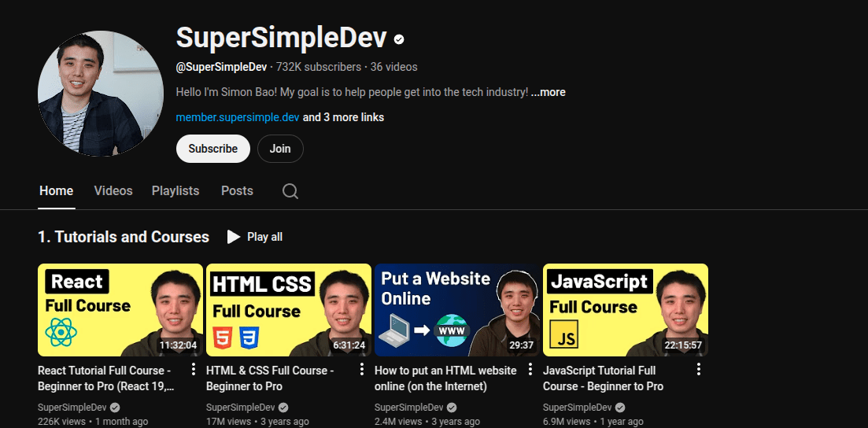Open options menu for How to put HTML website online
Viewport: 868px width, 428px height.
530,369
